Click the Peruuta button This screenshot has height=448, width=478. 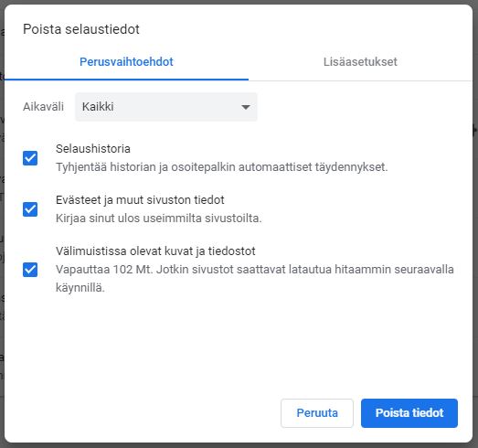[317, 413]
